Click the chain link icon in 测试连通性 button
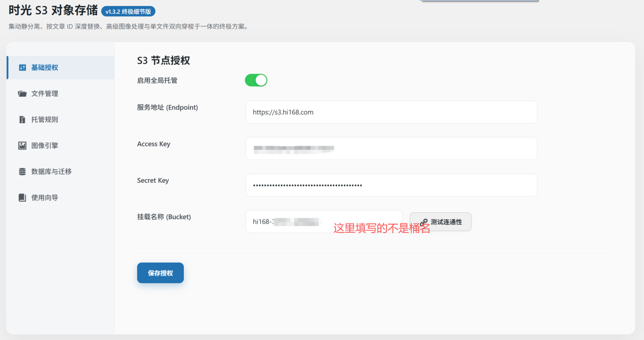The height and width of the screenshot is (340, 644). point(424,222)
